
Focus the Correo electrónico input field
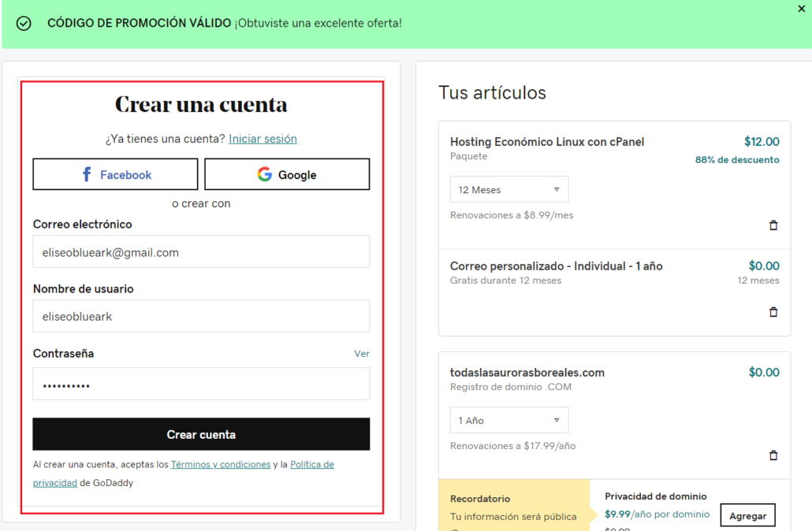[x=201, y=251]
